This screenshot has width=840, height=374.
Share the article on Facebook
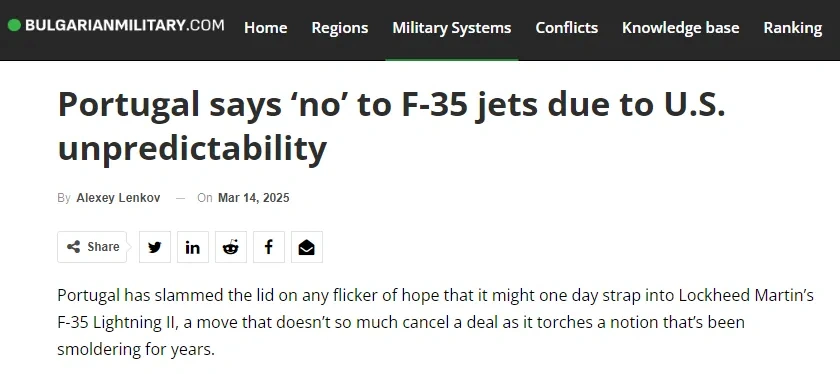click(x=269, y=247)
